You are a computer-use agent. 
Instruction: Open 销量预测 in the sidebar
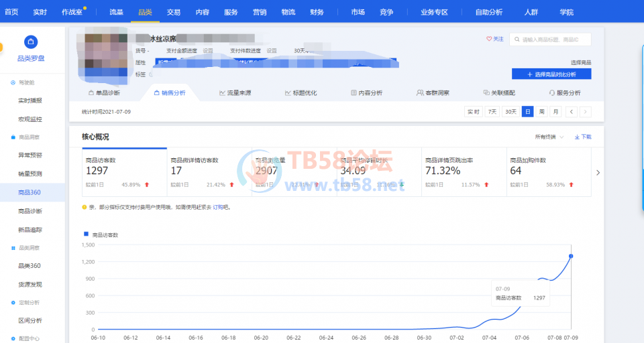pos(30,174)
